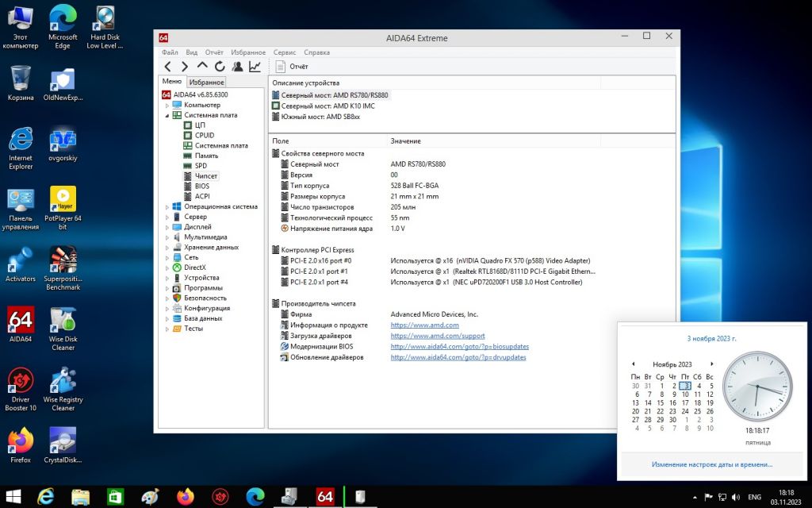Click the Отчёт report toolbar button

292,67
